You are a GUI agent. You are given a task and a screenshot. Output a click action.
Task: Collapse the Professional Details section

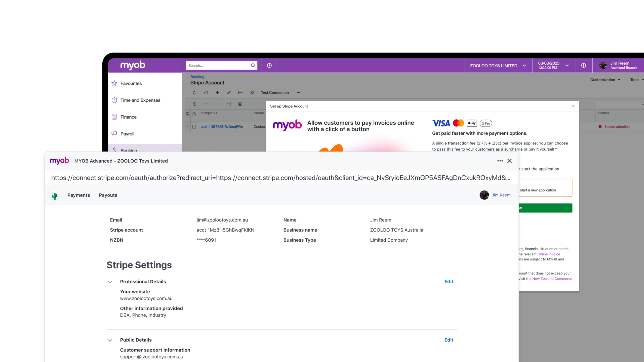(x=110, y=282)
